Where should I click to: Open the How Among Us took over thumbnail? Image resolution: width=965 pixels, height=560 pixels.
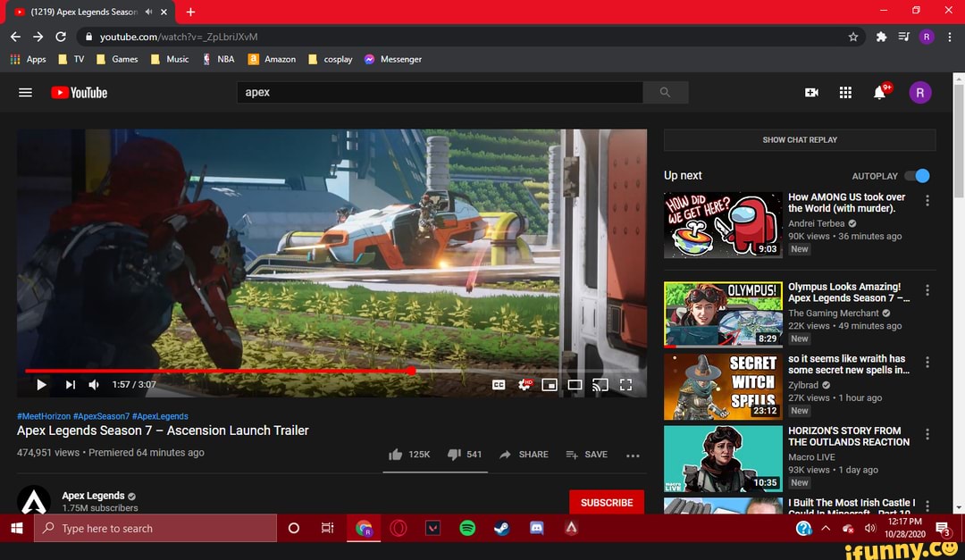click(x=723, y=224)
